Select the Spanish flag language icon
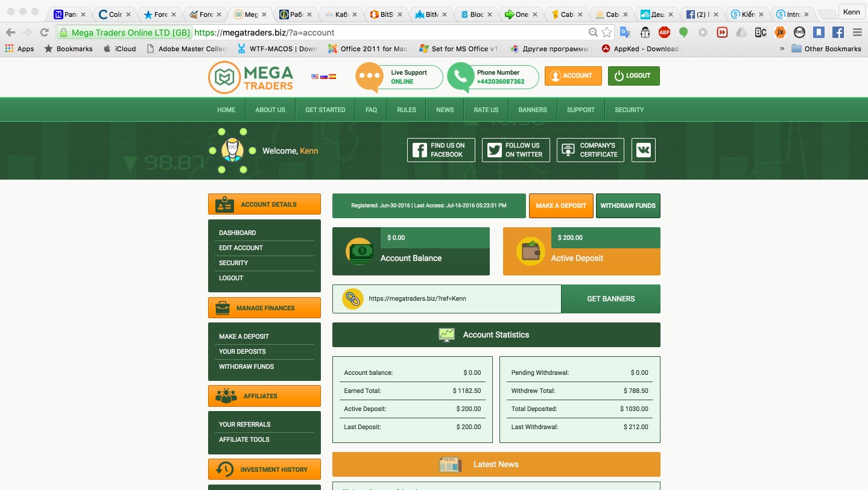868x490 pixels. 332,77
